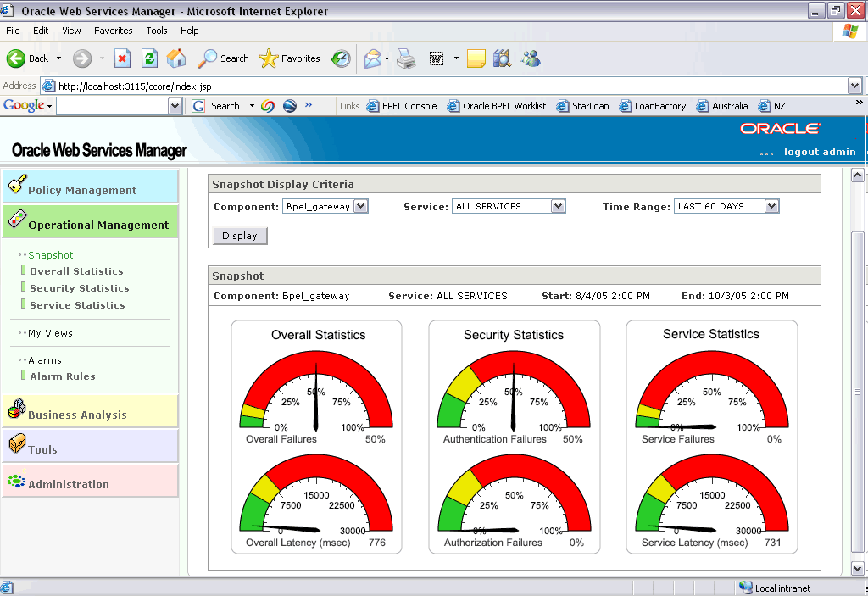The height and width of the screenshot is (596, 868).
Task: Open the Help menu
Action: point(189,31)
